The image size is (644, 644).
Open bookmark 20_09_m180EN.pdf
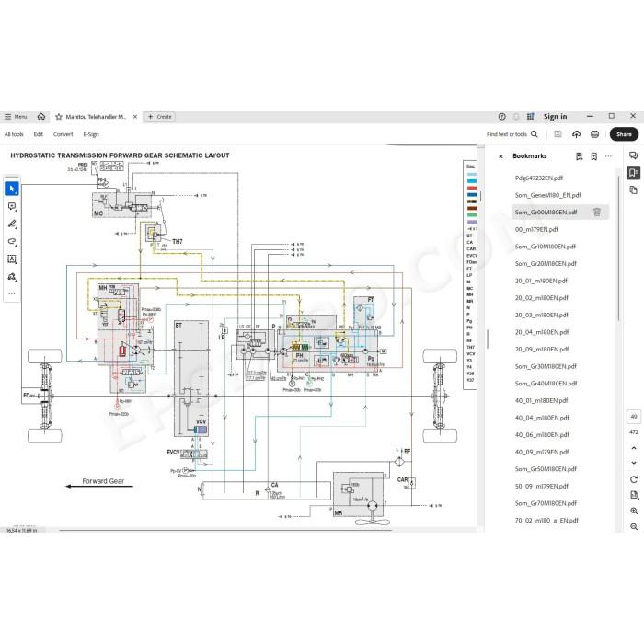[542, 349]
